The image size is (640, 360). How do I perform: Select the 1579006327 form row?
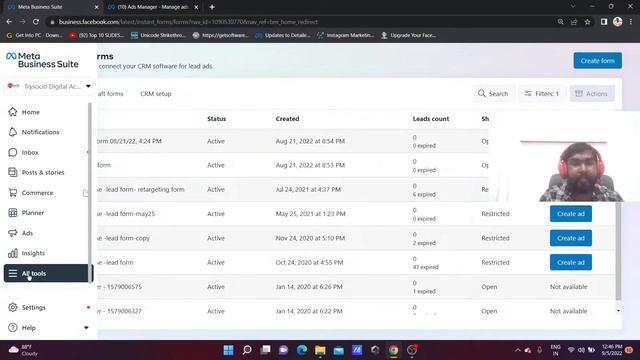[356, 311]
